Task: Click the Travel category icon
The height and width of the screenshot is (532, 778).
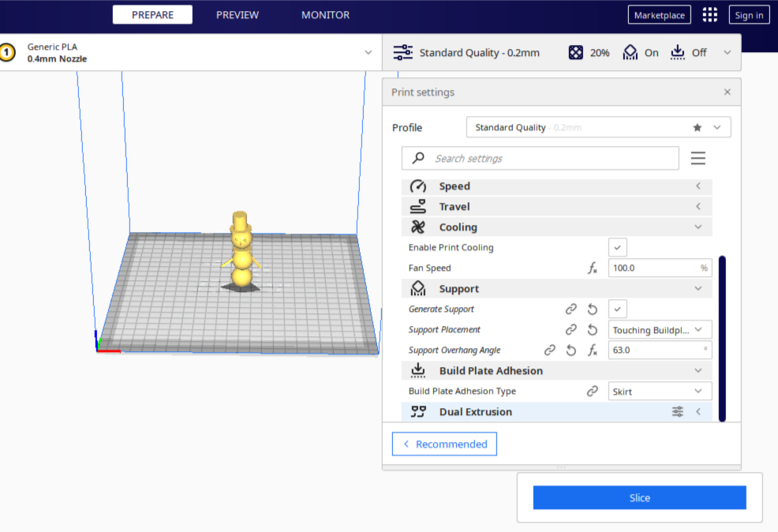Action: 417,207
